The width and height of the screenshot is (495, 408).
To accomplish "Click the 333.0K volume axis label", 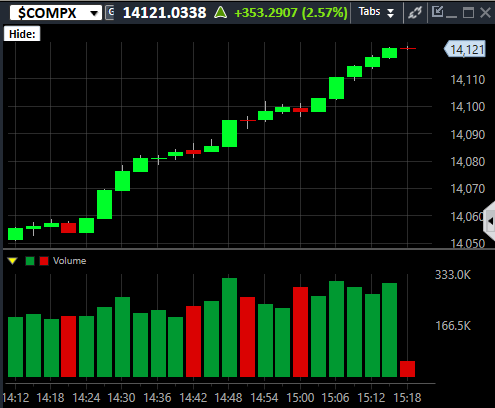I will [x=453, y=275].
